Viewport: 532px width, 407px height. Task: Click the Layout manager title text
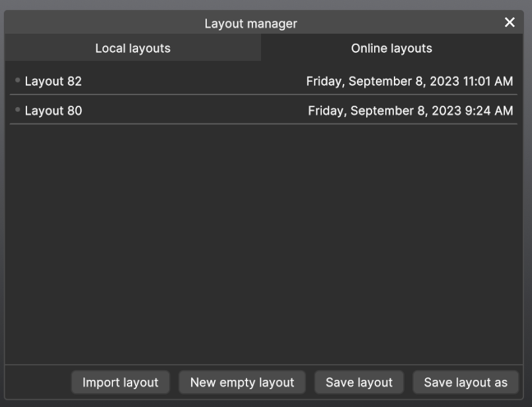pyautogui.click(x=250, y=24)
